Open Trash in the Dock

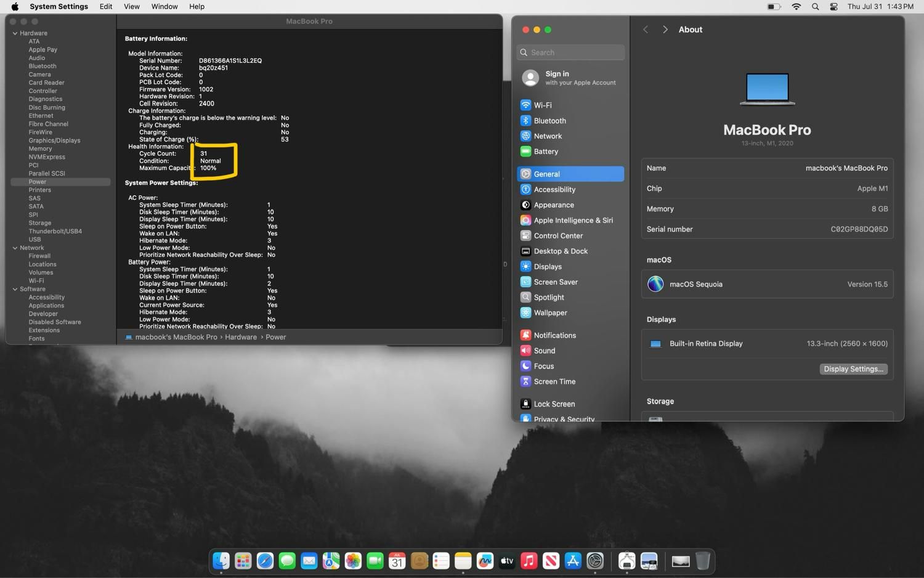pyautogui.click(x=703, y=561)
